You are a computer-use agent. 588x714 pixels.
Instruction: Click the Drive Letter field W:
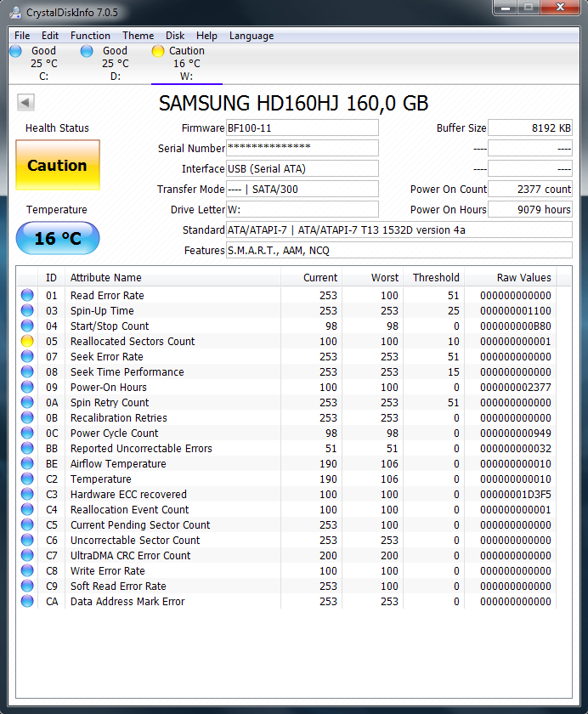pos(302,209)
